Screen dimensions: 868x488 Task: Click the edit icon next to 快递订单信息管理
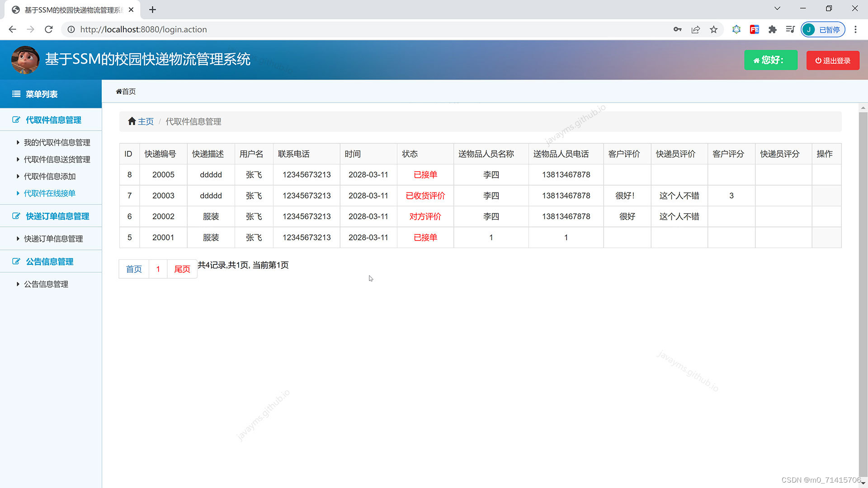tap(16, 216)
